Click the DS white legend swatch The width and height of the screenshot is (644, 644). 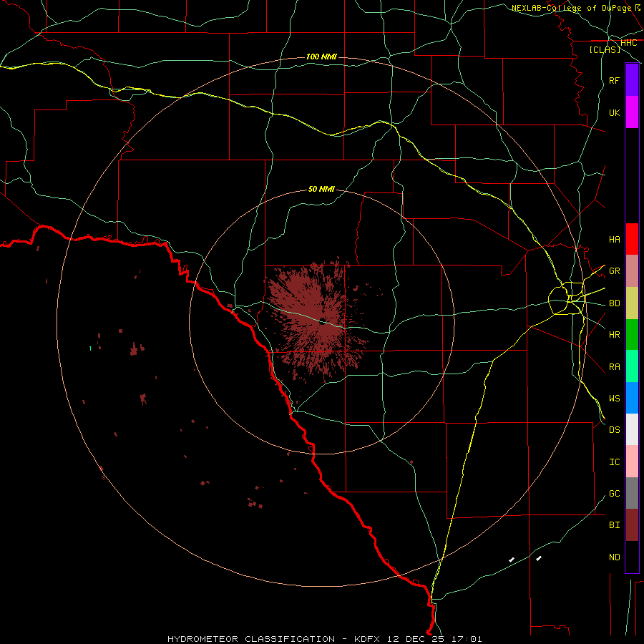[632, 429]
